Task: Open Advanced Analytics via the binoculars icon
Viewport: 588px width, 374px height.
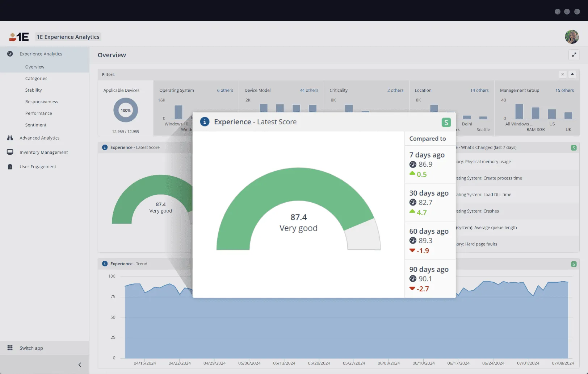Action: pos(10,138)
